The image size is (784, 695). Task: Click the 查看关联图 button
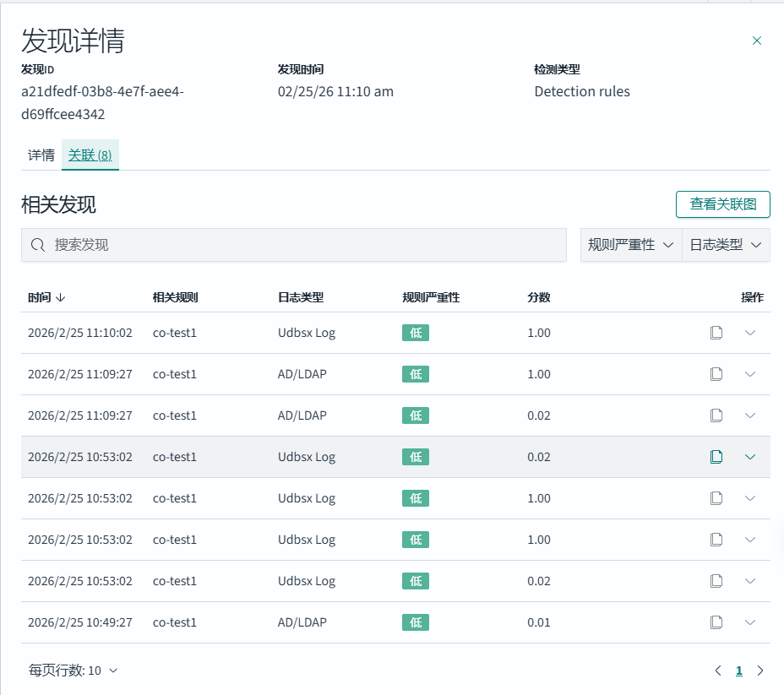722,204
